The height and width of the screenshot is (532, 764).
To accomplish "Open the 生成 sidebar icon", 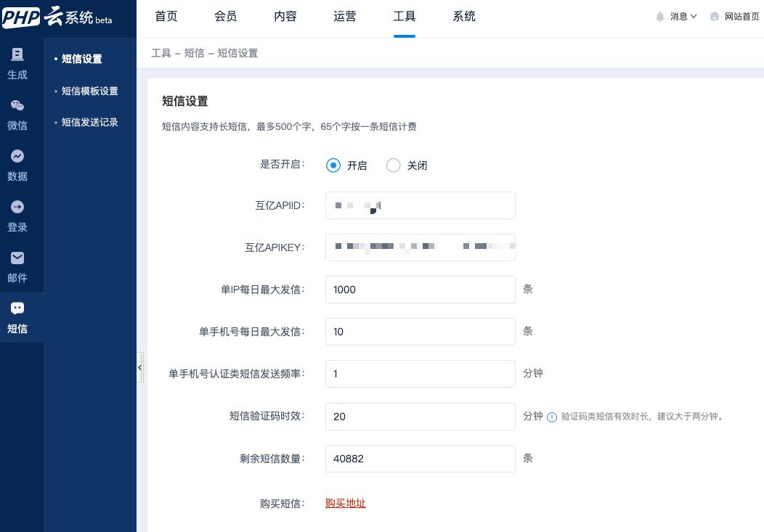I will click(x=17, y=64).
